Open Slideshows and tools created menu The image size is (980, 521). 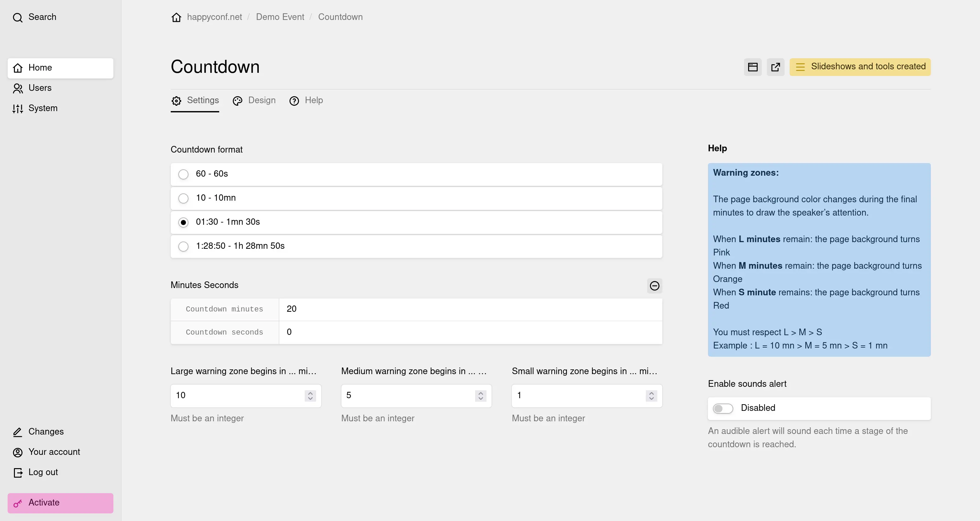(x=860, y=67)
